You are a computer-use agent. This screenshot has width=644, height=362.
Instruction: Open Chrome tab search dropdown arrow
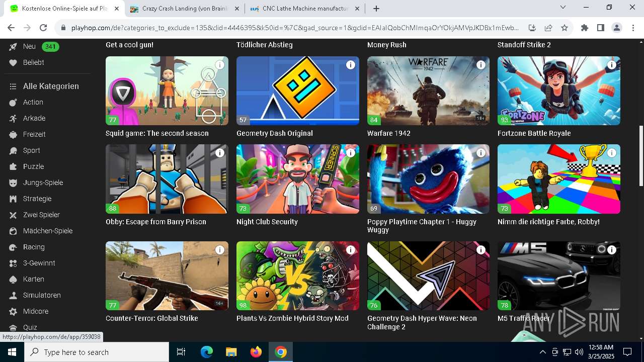point(563,8)
